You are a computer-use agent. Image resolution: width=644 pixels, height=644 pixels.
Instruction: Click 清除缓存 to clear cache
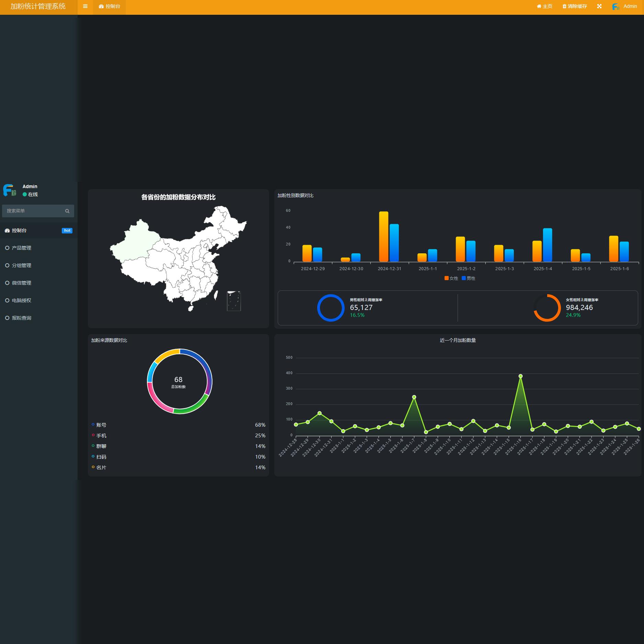pyautogui.click(x=574, y=7)
